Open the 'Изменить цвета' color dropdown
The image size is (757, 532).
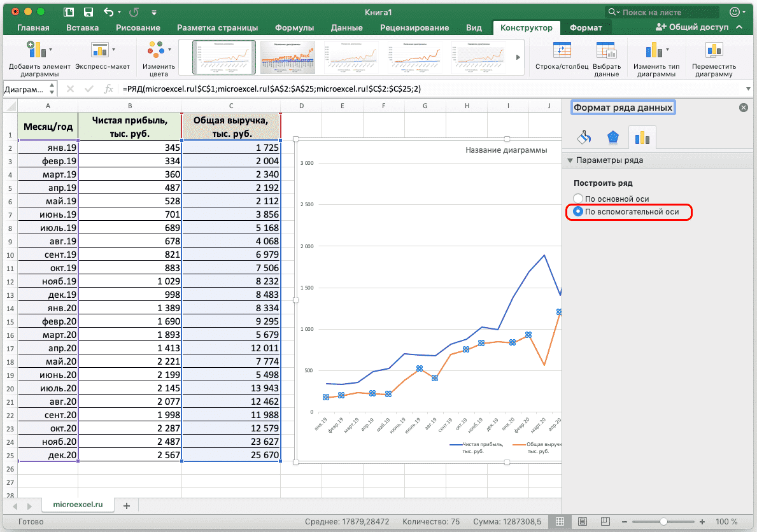pyautogui.click(x=158, y=51)
